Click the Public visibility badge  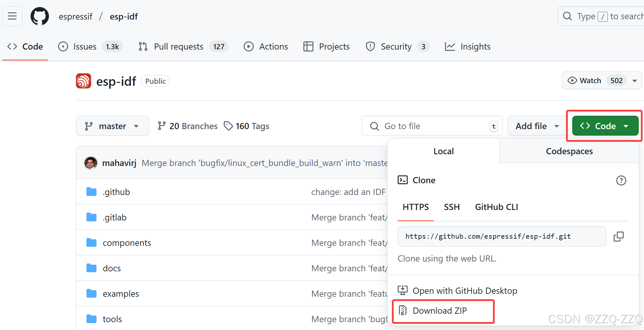point(155,81)
